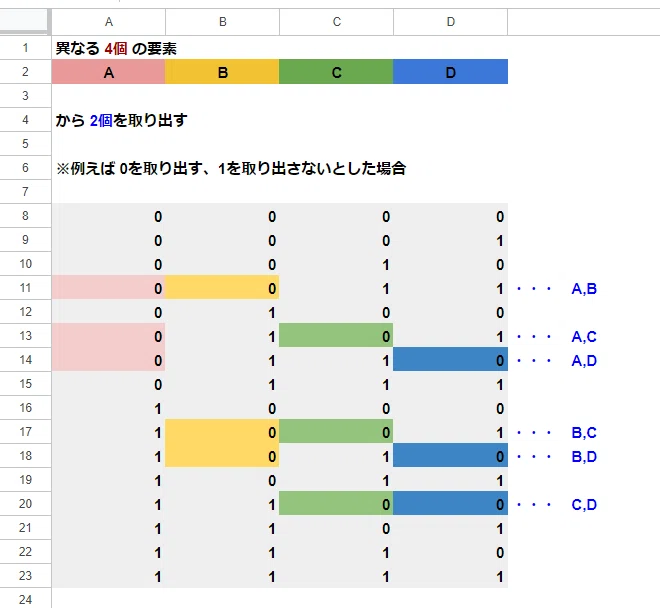Click the green C colored cell
Image resolution: width=660 pixels, height=608 pixels.
point(337,72)
